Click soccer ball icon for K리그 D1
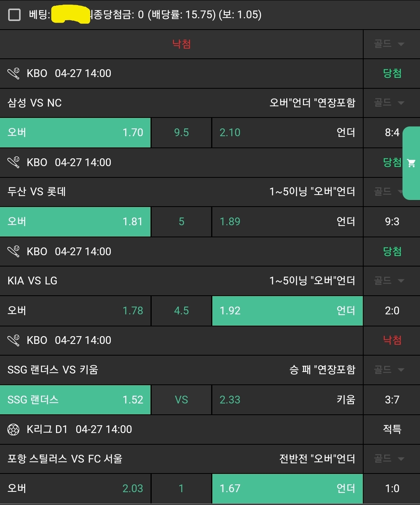This screenshot has width=420, height=505. coord(14,430)
